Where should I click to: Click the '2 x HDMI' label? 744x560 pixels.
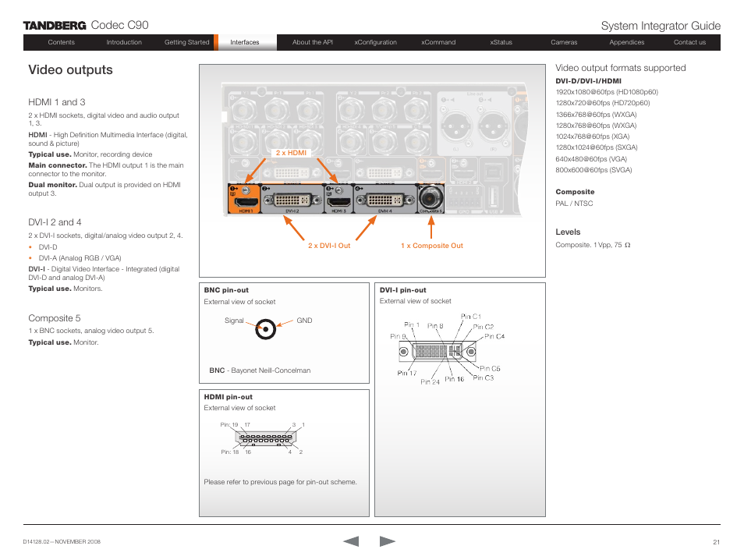coord(292,153)
